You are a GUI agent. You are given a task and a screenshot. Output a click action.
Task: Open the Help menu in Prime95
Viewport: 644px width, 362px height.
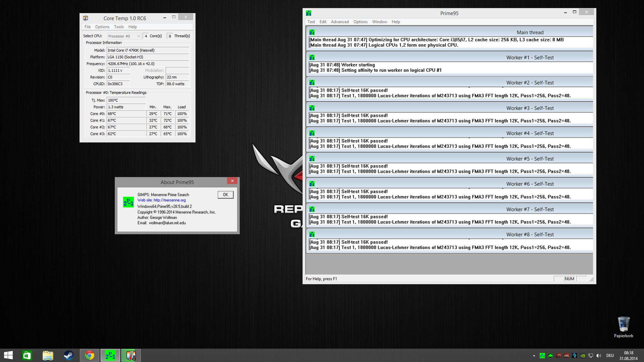click(x=396, y=22)
